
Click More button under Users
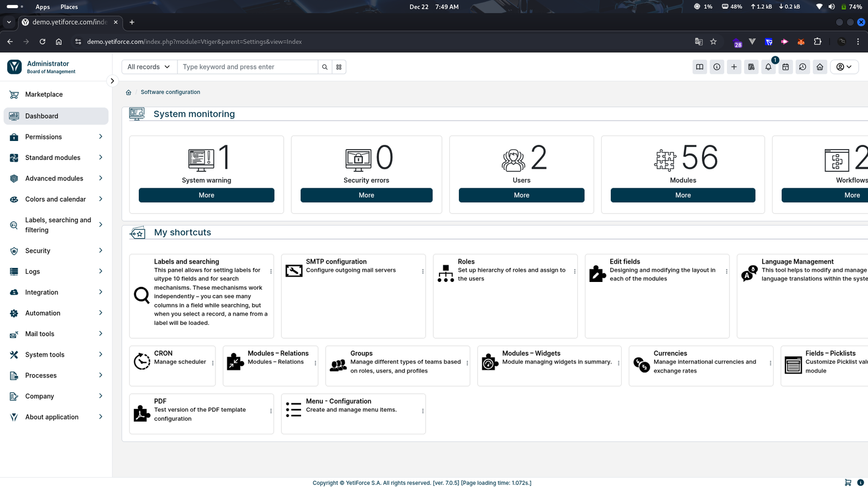[x=521, y=195]
